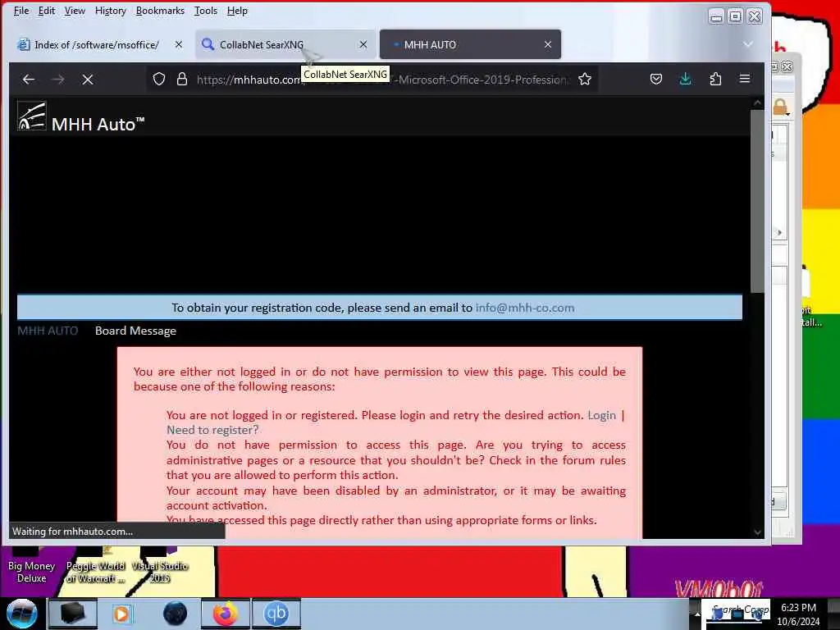The image size is (840, 630).
Task: Launch the media player taskbar icon
Action: [x=121, y=614]
